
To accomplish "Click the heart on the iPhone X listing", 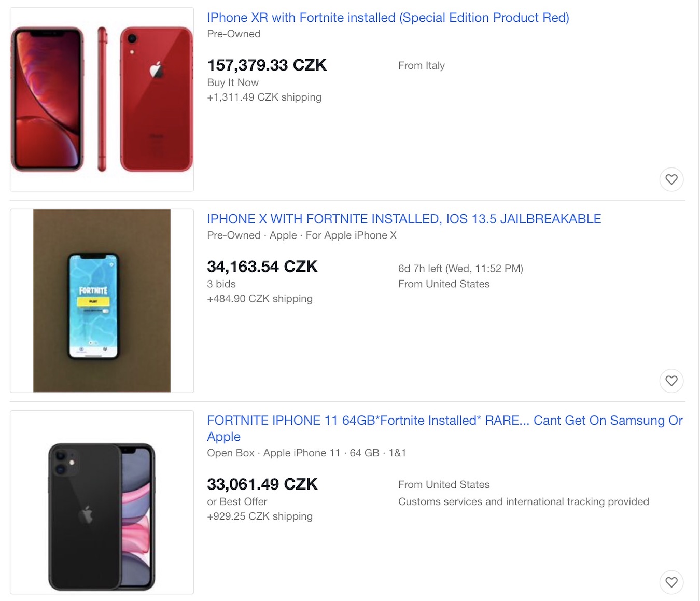I will click(x=671, y=381).
